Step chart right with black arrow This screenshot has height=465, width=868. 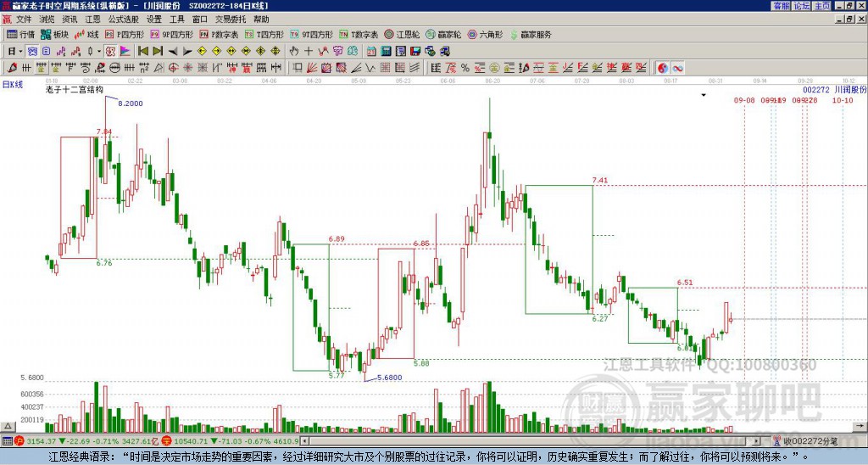pyautogui.click(x=187, y=52)
